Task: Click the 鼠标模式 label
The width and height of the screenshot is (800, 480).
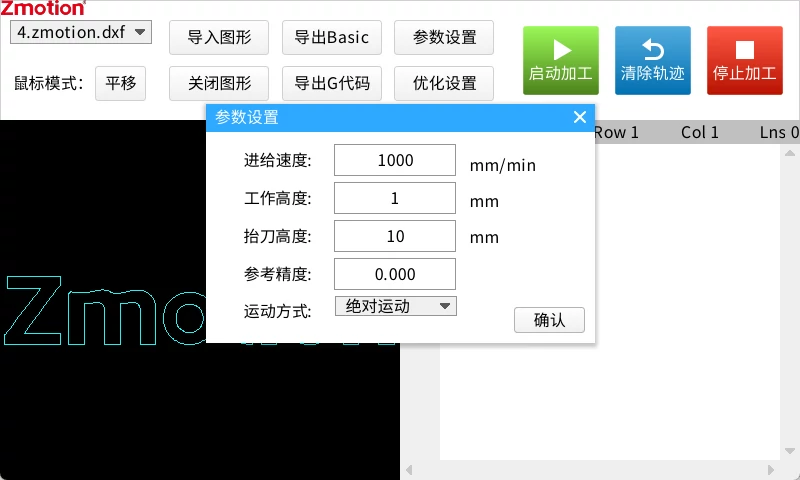Action: click(48, 83)
